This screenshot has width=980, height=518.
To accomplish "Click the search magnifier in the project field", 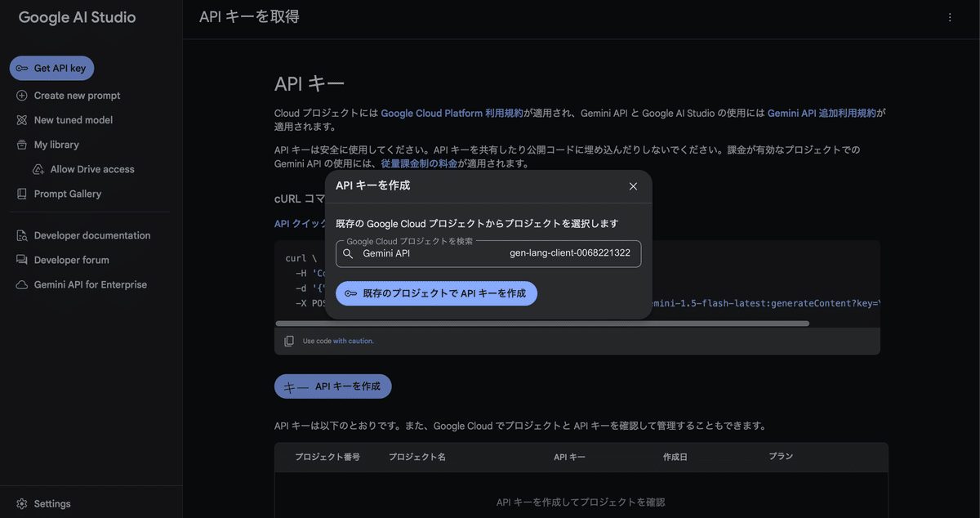I will [x=346, y=253].
